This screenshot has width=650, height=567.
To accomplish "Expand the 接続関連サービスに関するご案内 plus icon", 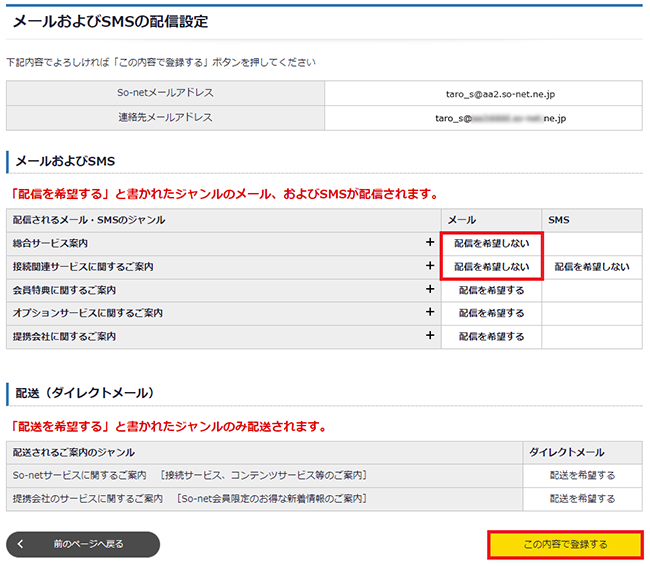I will coord(429,267).
